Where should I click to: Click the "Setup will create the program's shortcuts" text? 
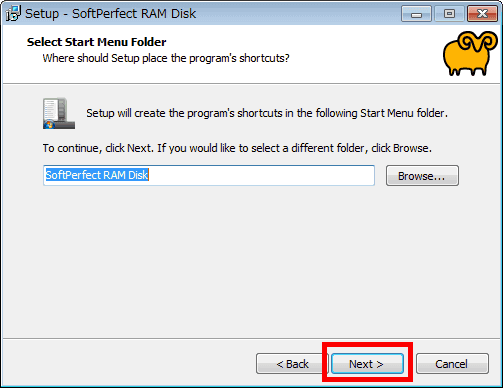tap(267, 113)
